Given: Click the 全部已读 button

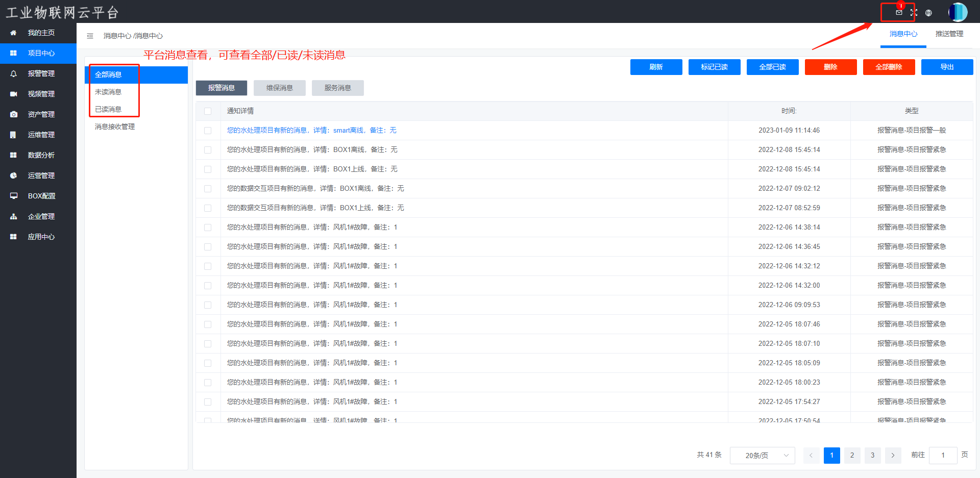Looking at the screenshot, I should point(773,67).
